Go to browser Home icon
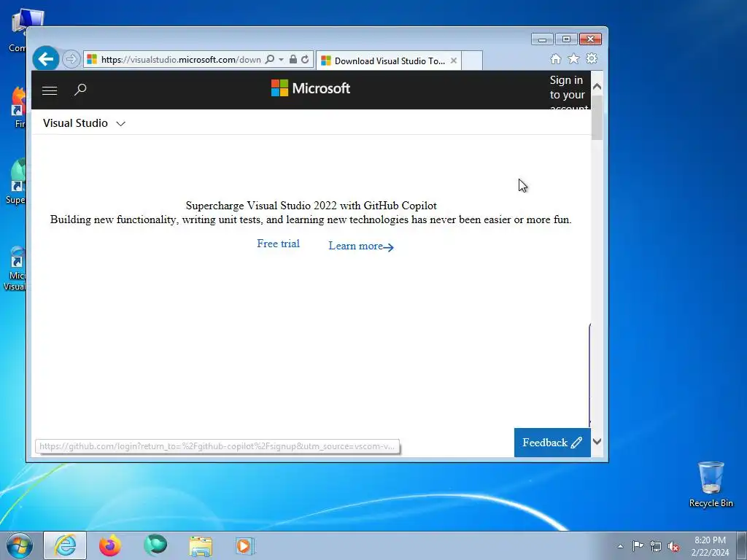The width and height of the screenshot is (747, 560). click(555, 58)
